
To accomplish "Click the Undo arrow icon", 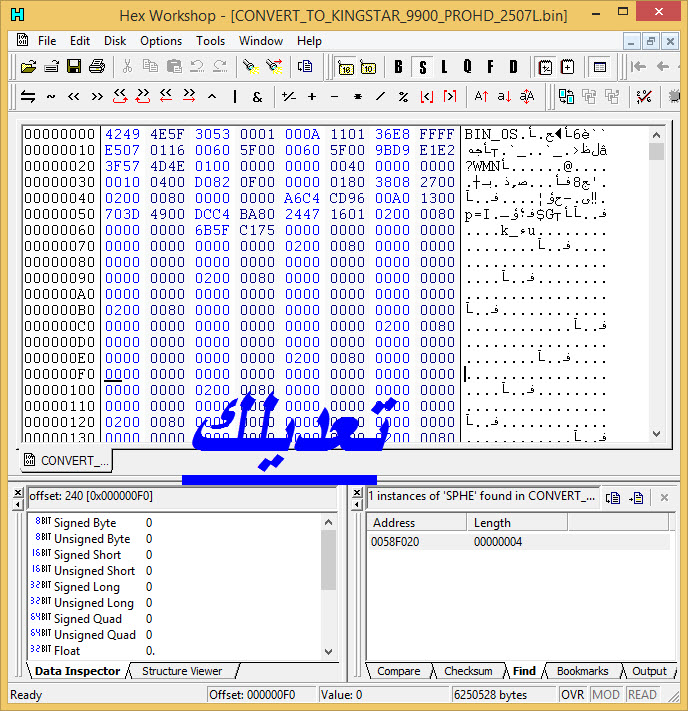I will click(x=197, y=67).
